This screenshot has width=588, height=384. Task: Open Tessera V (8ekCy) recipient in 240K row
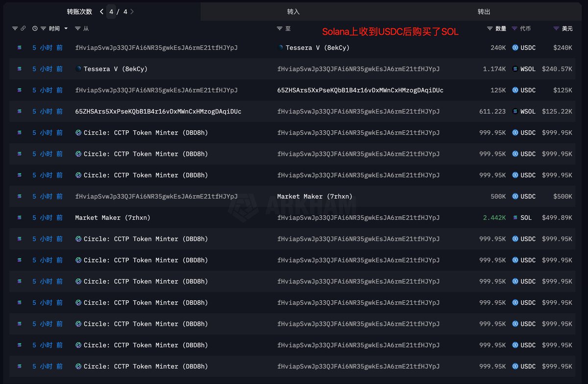pyautogui.click(x=318, y=48)
